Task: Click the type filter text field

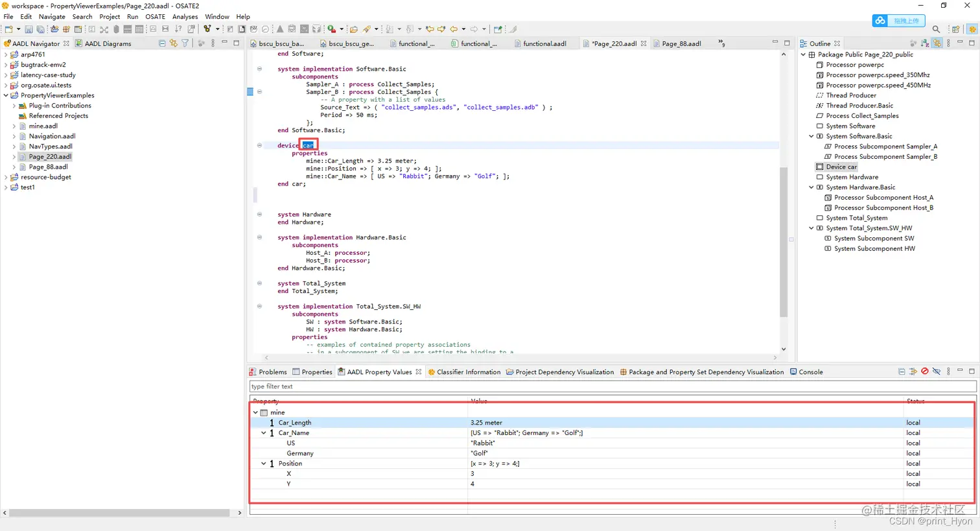Action: point(612,386)
